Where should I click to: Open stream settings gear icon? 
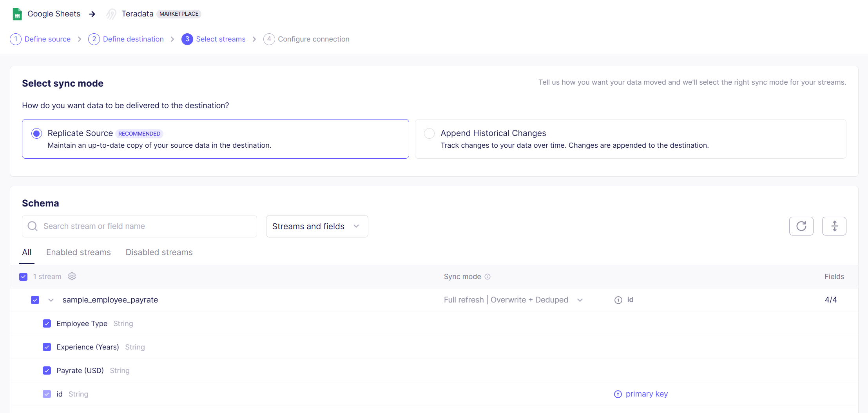72,276
